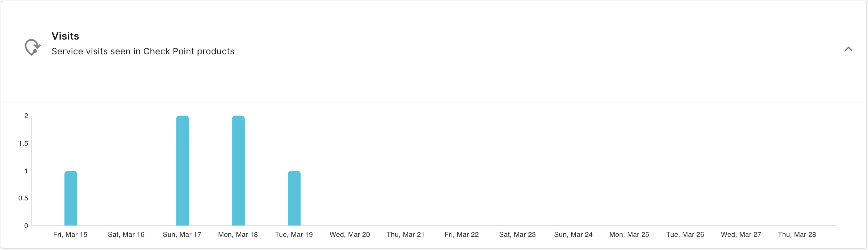Click the Tue, Mar 26 axis label
This screenshot has height=250, width=868.
click(x=685, y=235)
